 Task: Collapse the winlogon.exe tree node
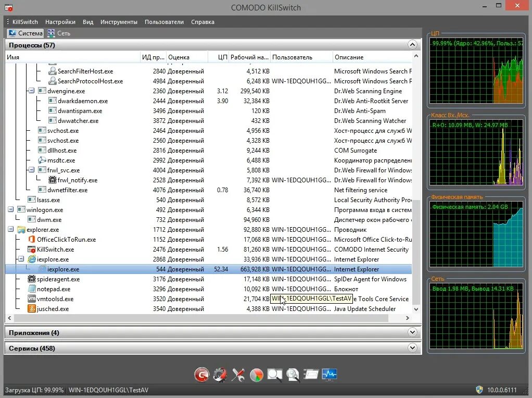[x=11, y=209]
